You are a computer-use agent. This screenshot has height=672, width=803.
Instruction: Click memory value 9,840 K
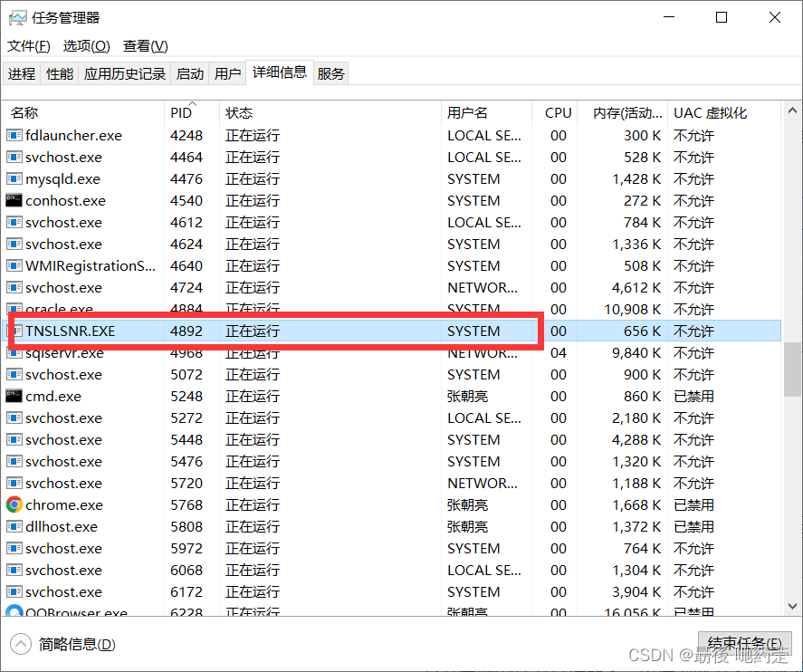point(636,352)
